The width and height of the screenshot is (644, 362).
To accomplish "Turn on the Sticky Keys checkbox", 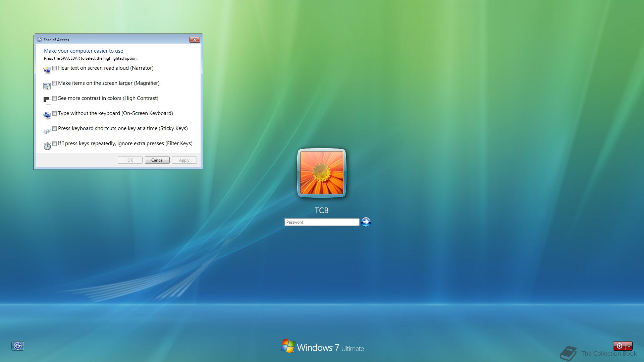I will pos(54,128).
